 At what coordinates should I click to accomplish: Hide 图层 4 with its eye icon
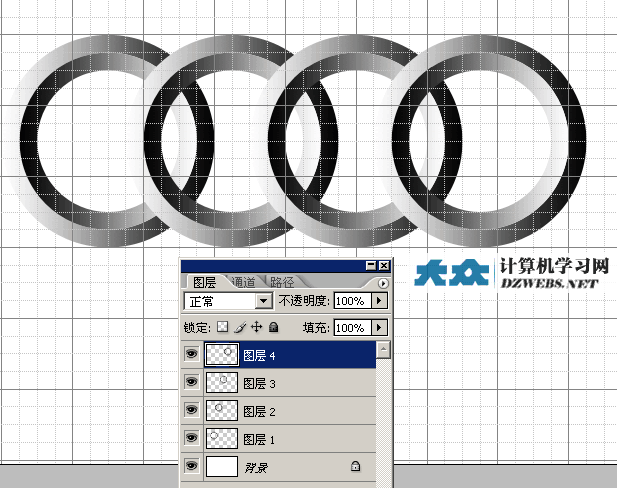192,354
